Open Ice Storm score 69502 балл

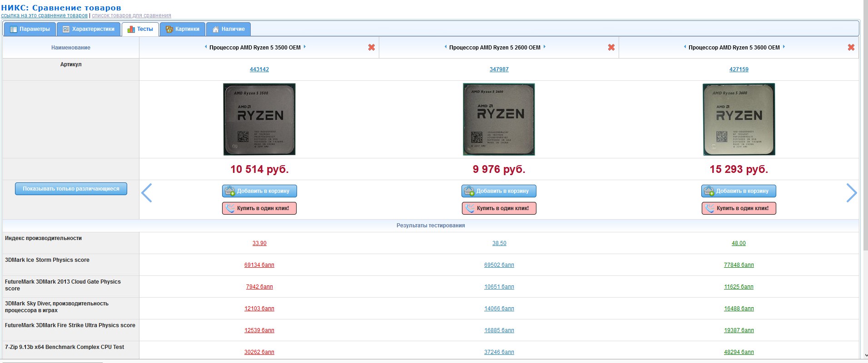click(x=499, y=265)
